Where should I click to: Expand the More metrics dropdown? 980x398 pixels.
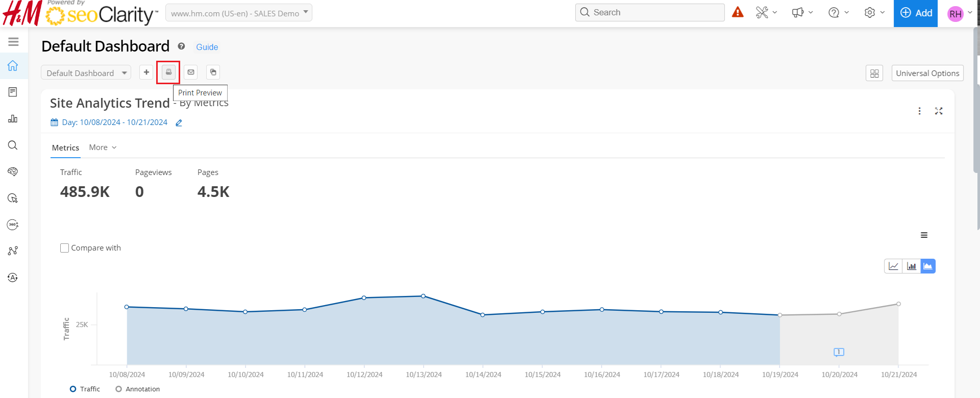click(x=103, y=147)
